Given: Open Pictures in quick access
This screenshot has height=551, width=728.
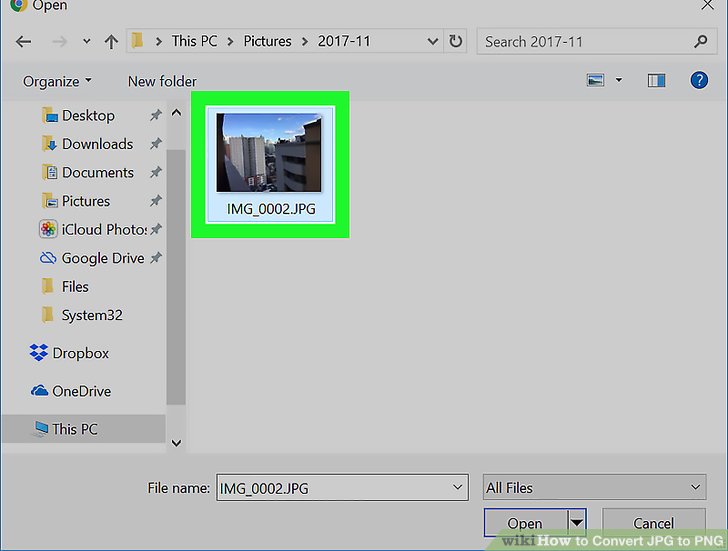Looking at the screenshot, I should point(85,201).
